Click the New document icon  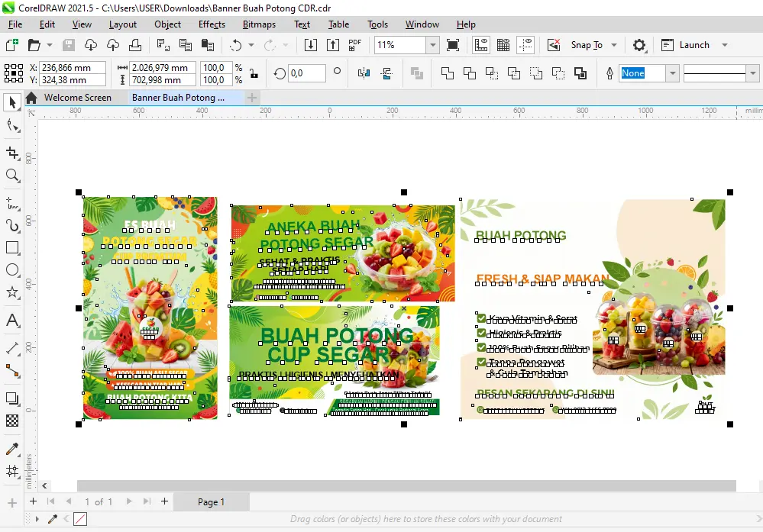click(x=12, y=45)
